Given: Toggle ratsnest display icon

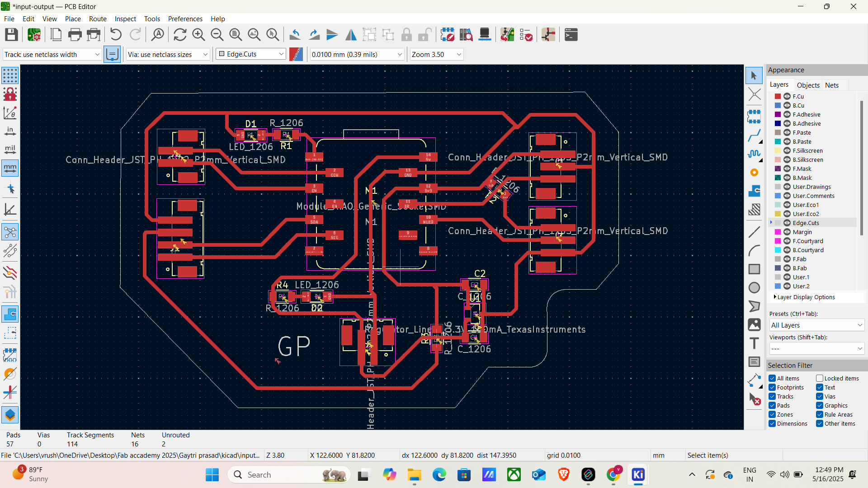Looking at the screenshot, I should pos(10,233).
